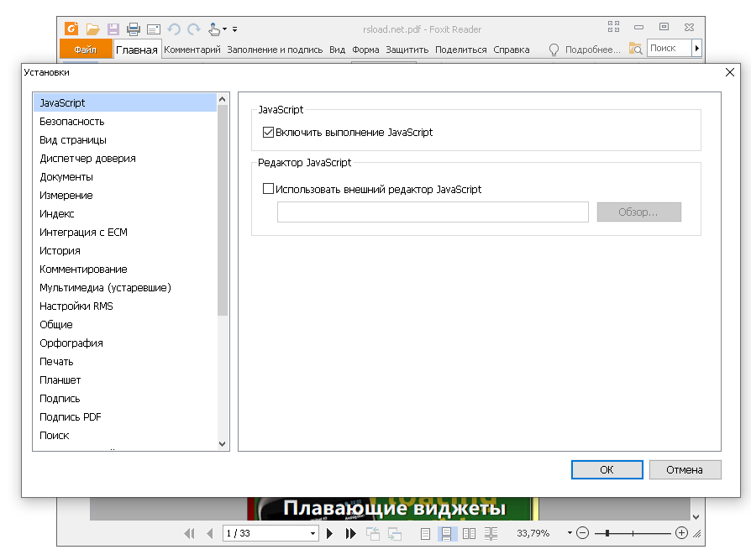Click the external JavaScript editor path field
Screen dimensions: 751x560
(433, 212)
